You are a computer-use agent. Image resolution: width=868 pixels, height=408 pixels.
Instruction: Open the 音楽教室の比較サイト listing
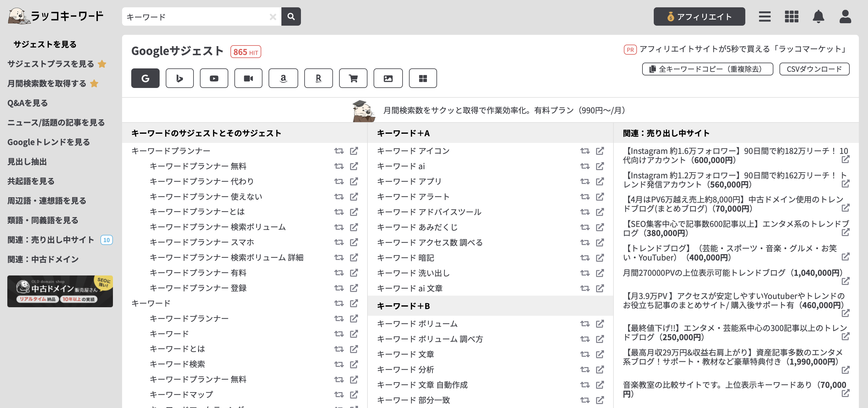tap(735, 389)
